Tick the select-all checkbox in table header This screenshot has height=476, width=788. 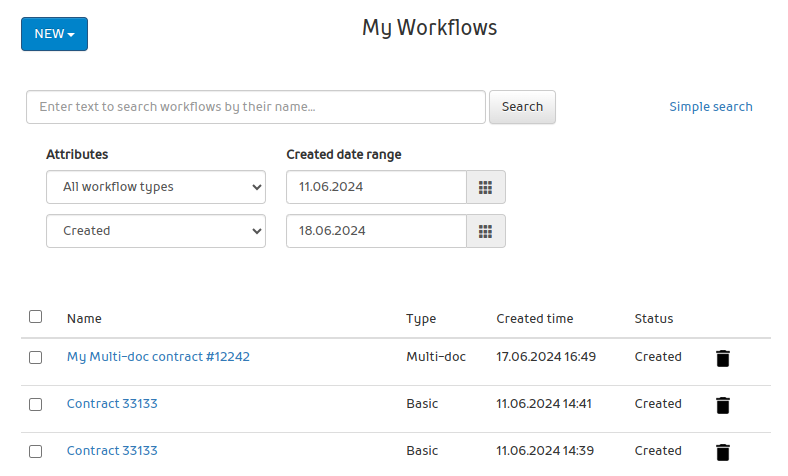[36, 317]
